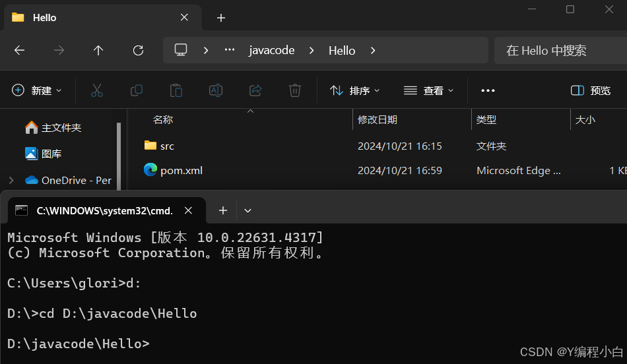The width and height of the screenshot is (627, 364).
Task: Click the Microsoft Edge type cell
Action: pos(519,171)
